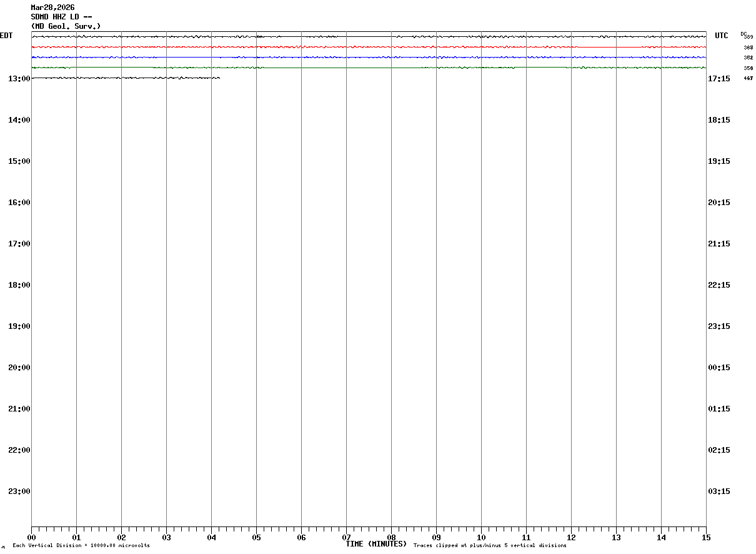Click minute "05" on the bottom time axis
Screen dimensions: 756x554
[x=256, y=537]
